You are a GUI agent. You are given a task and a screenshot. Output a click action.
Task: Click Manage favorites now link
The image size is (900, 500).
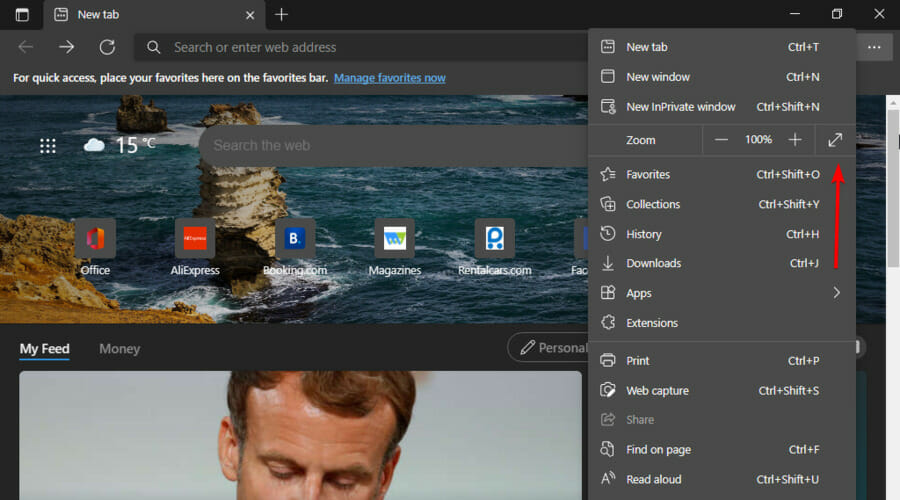390,78
